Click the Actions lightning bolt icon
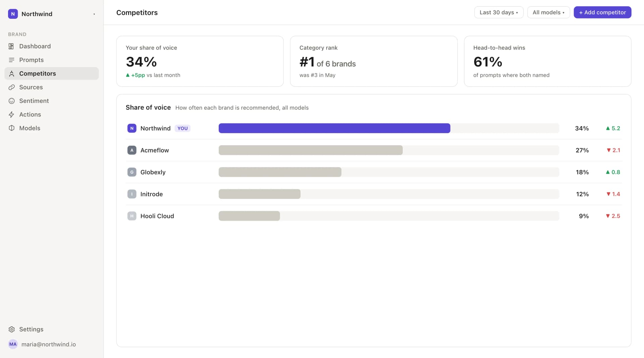This screenshot has height=358, width=644. click(11, 114)
